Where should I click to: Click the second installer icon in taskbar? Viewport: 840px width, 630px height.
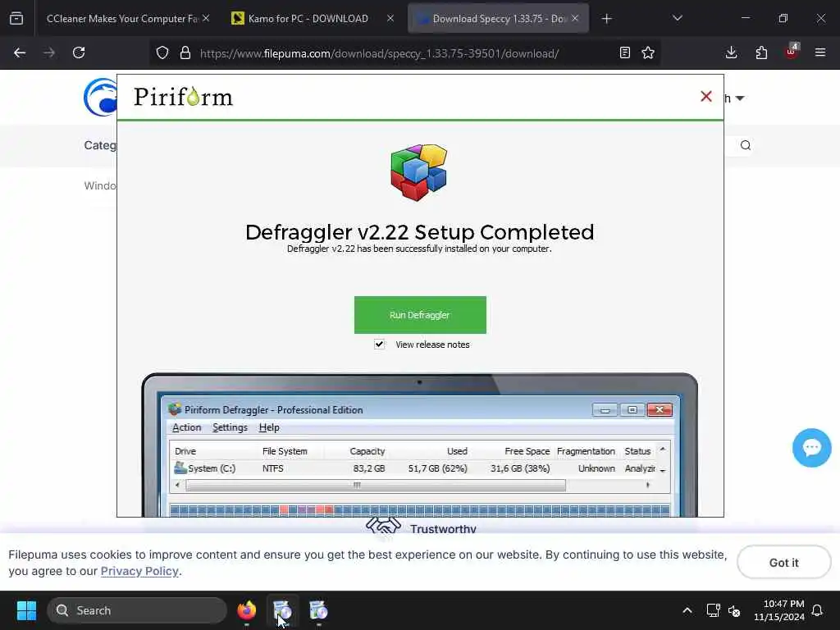318,610
